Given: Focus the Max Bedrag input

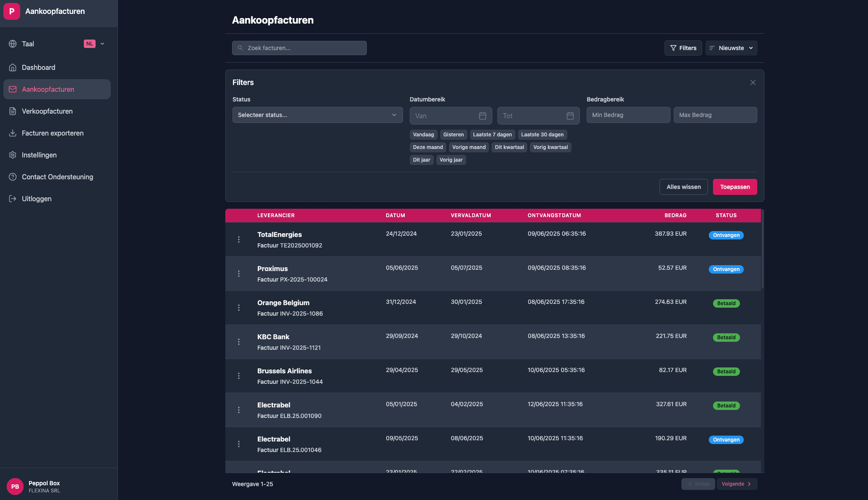Looking at the screenshot, I should pyautogui.click(x=715, y=115).
